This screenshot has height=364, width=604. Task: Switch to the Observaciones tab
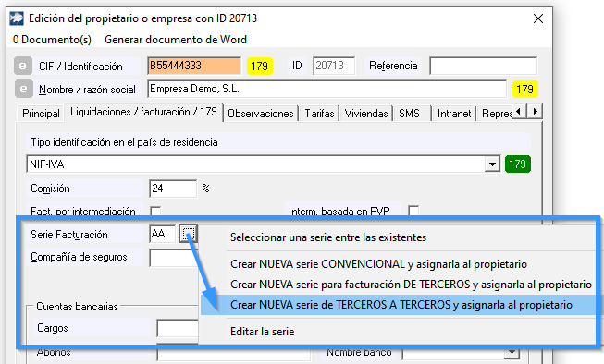[261, 114]
